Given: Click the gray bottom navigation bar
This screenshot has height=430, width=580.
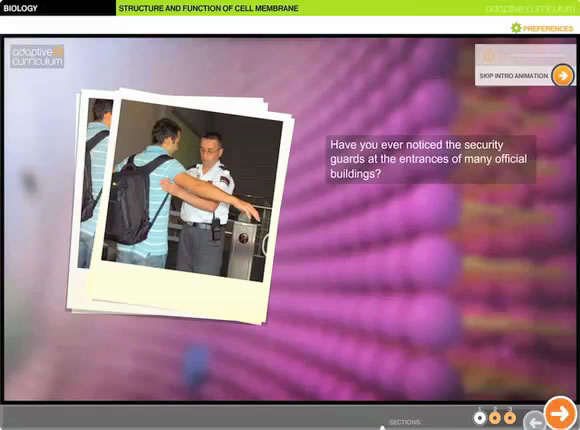Looking at the screenshot, I should 237,417.
